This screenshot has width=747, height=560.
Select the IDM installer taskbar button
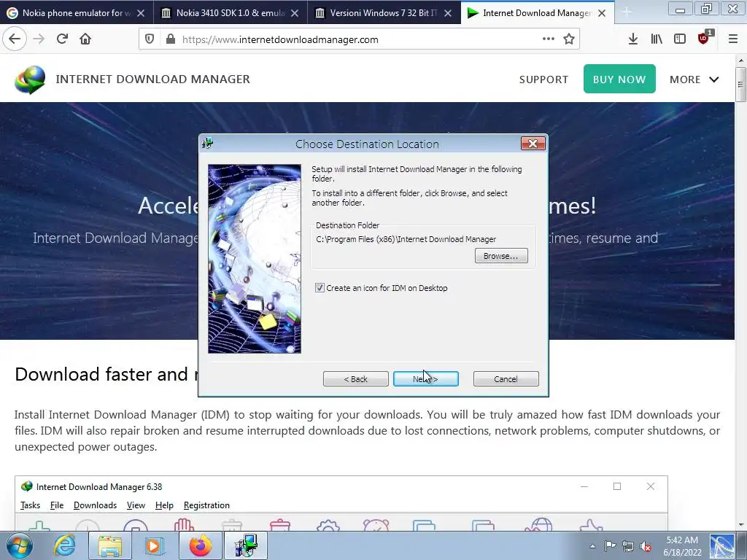click(246, 545)
